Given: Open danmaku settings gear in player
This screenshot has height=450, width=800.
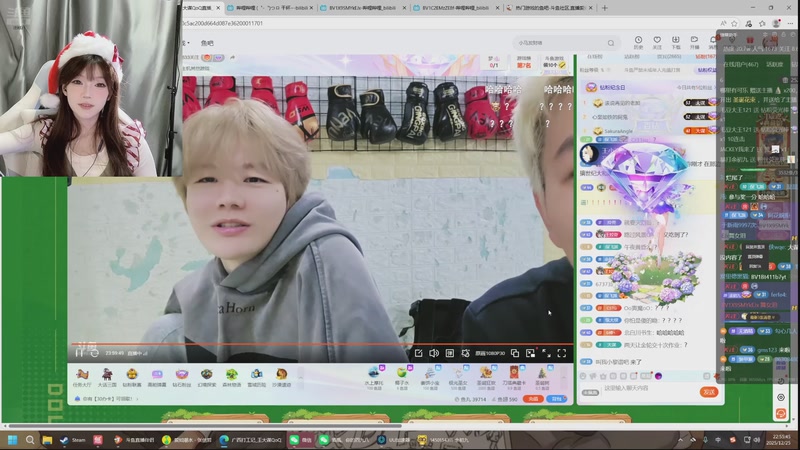Looking at the screenshot, I should click(465, 353).
